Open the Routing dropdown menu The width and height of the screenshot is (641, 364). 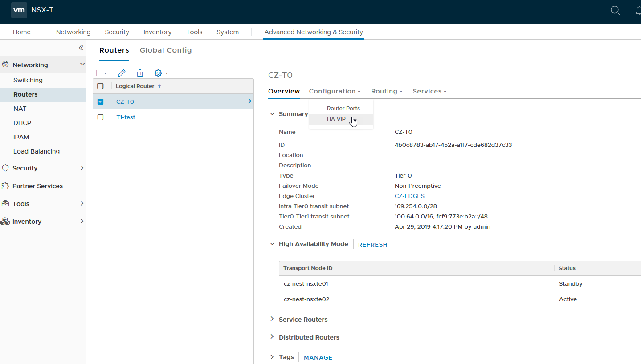tap(387, 91)
